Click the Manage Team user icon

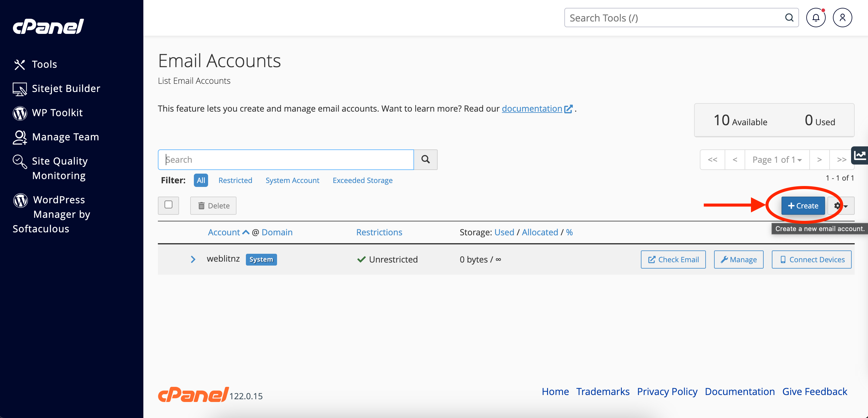[20, 137]
